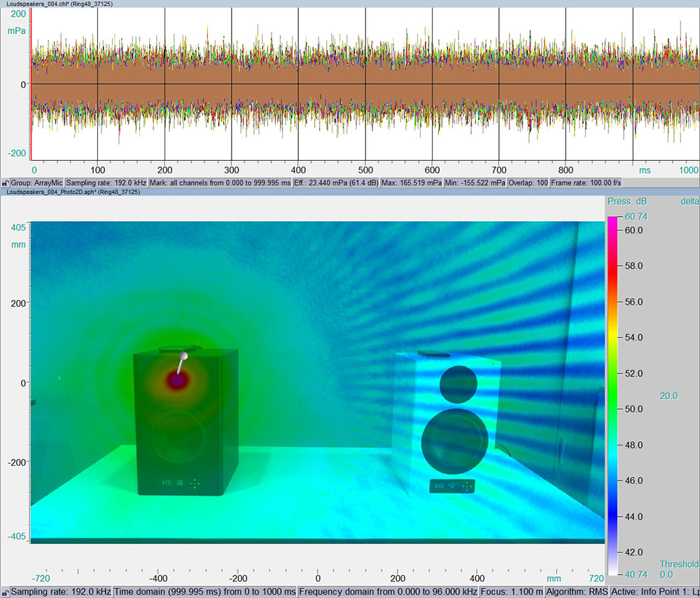Image resolution: width=700 pixels, height=598 pixels.
Task: Click the Frequency domain 0.000 to 96.000 kHz field
Action: coord(388,592)
